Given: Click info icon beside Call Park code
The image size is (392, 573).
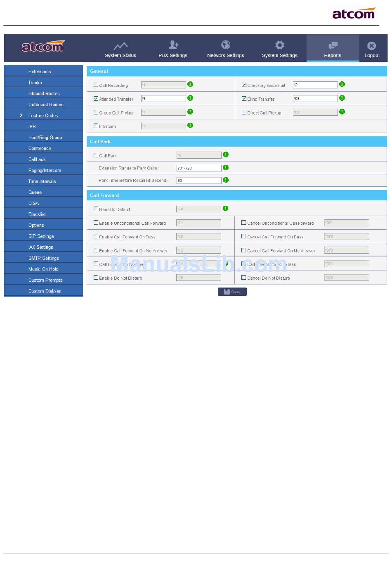Looking at the screenshot, I should click(x=226, y=155).
